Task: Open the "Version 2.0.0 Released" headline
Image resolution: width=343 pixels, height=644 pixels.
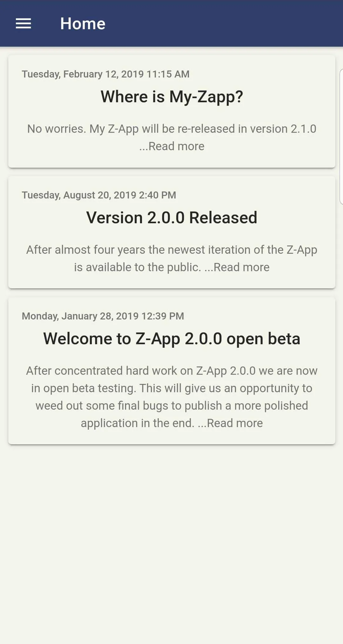Action: coord(171,218)
